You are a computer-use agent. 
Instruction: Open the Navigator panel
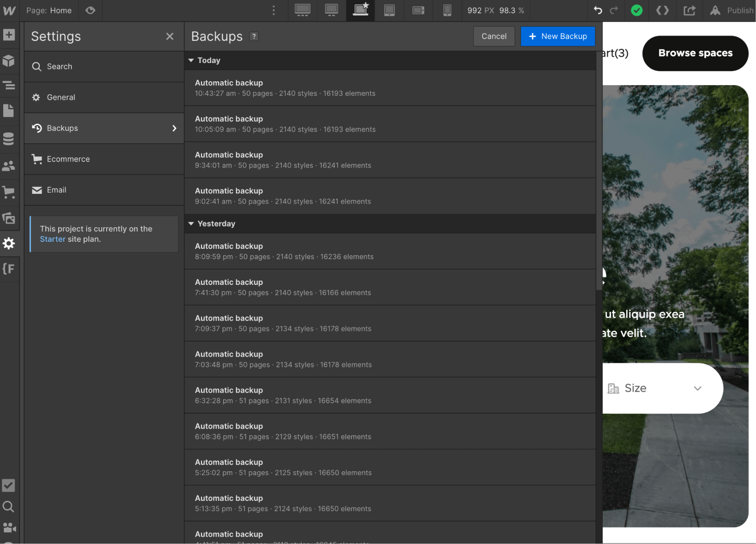point(9,85)
